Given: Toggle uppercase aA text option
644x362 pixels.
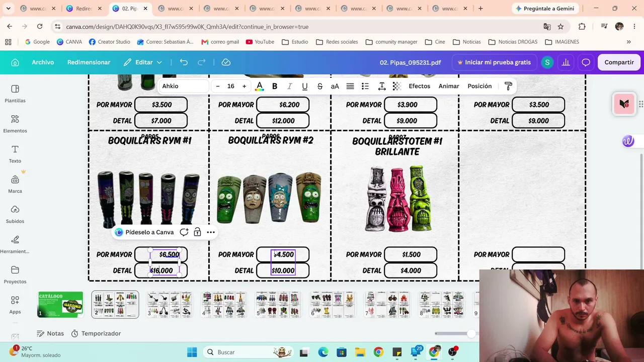Looking at the screenshot, I should [x=335, y=86].
